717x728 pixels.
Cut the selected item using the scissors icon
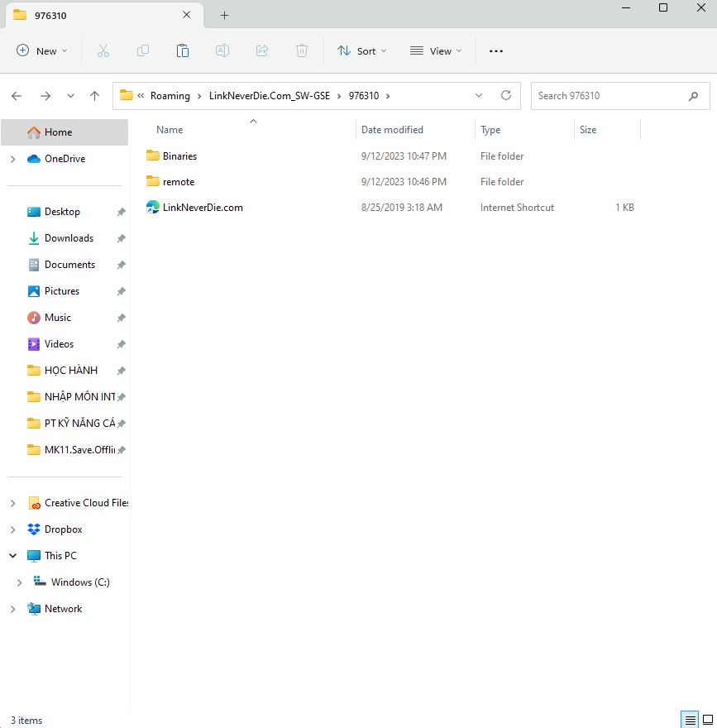(x=103, y=50)
